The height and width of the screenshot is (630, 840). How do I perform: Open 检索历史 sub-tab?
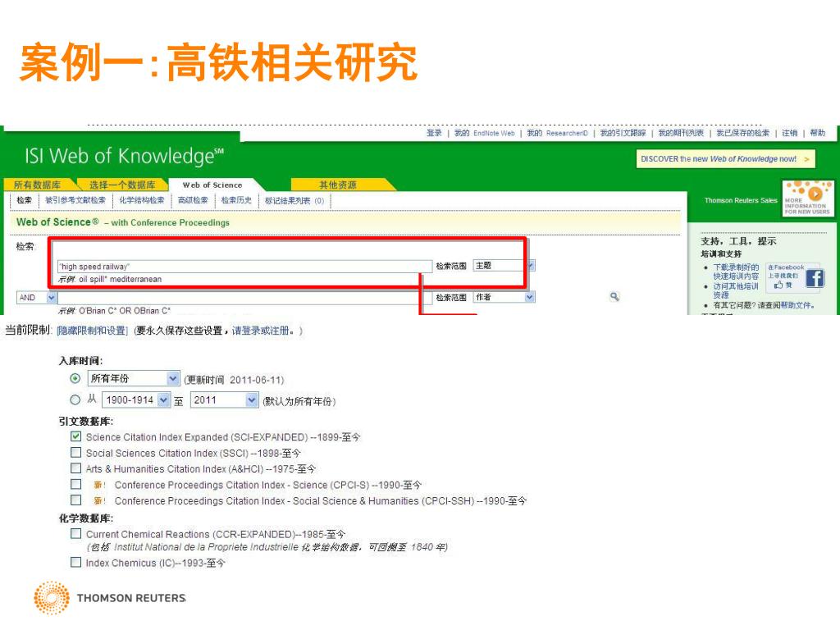pos(236,200)
